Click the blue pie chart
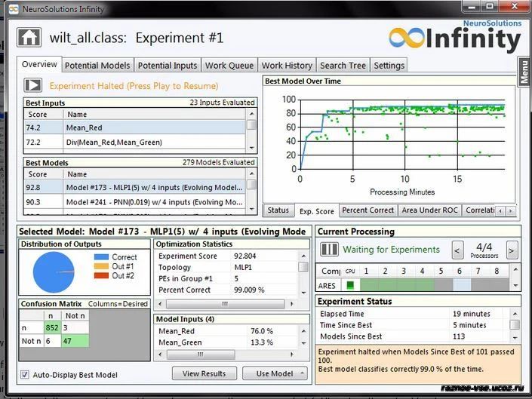 pyautogui.click(x=54, y=272)
